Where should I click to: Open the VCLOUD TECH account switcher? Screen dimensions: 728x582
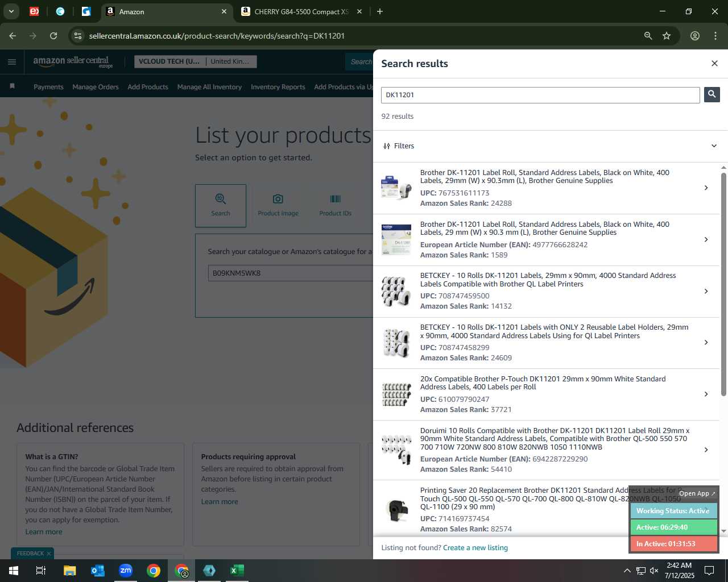[x=195, y=61]
